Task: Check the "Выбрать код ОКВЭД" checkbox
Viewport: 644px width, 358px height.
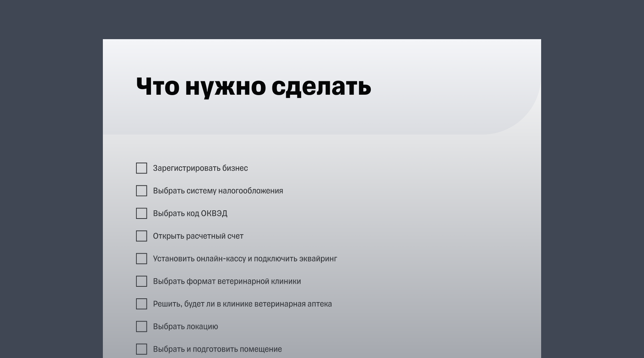Action: [142, 214]
